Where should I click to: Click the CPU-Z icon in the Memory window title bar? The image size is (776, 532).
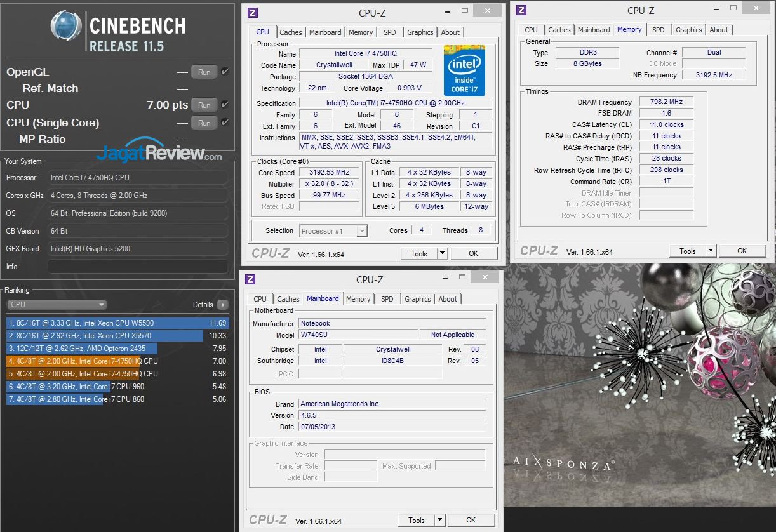521,10
